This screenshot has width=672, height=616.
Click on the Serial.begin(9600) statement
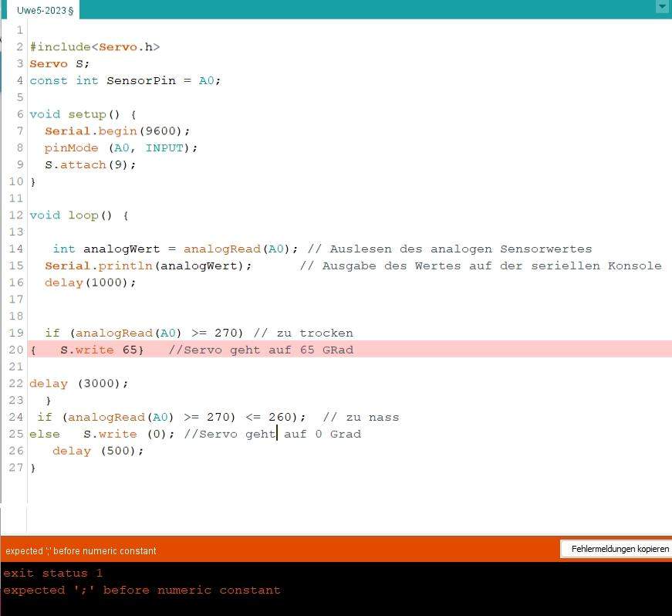click(x=117, y=131)
